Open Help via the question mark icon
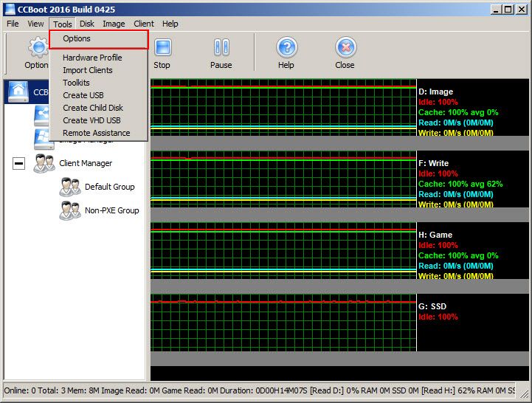 [x=287, y=47]
